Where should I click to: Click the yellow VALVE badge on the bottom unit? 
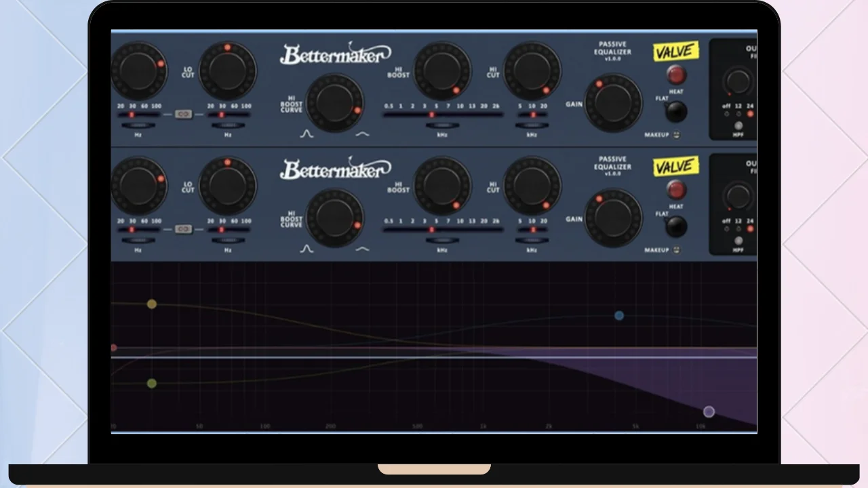coord(675,167)
